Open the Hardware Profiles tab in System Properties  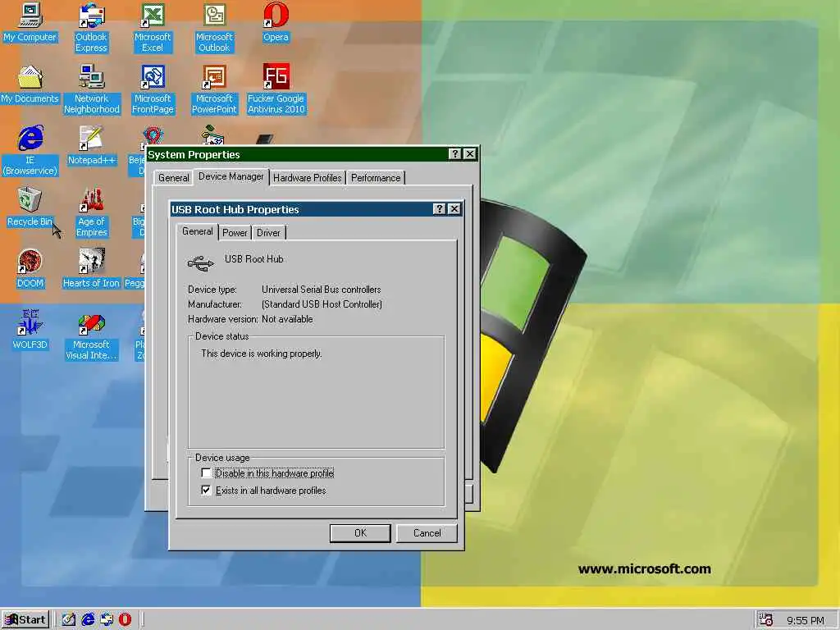pos(307,178)
